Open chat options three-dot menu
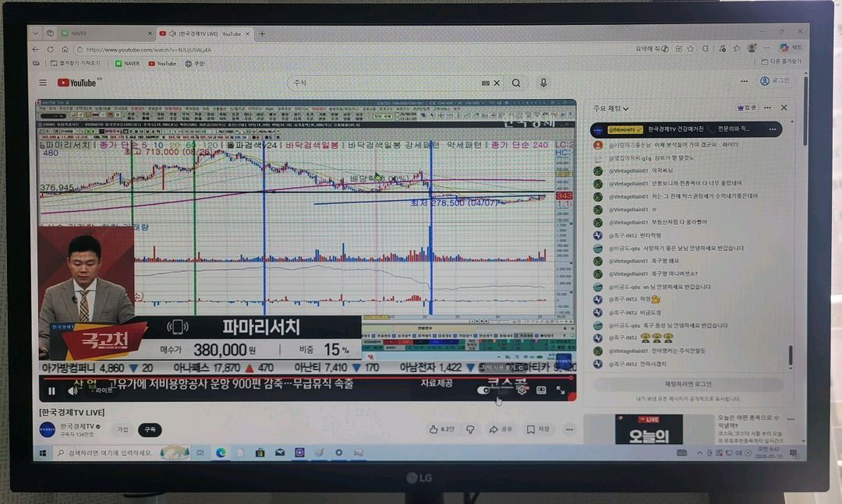The height and width of the screenshot is (504, 842). (x=767, y=107)
